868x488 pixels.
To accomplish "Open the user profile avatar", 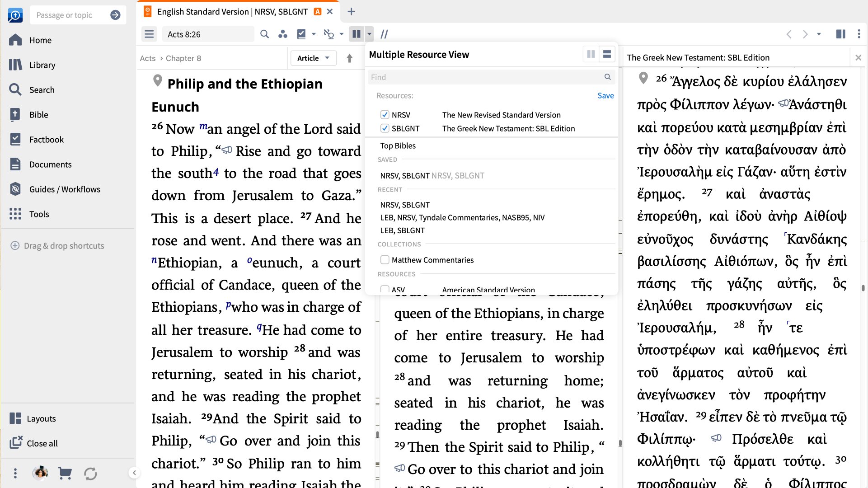I will 40,473.
